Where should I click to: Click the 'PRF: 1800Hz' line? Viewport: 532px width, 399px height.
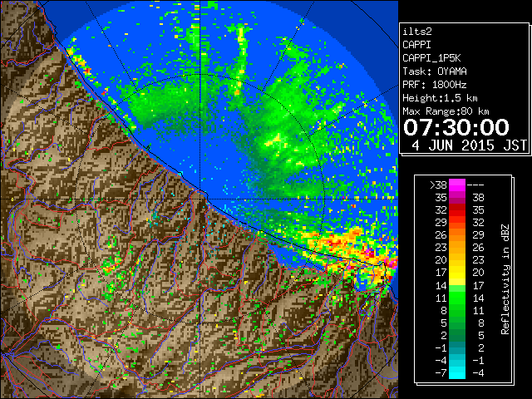435,85
